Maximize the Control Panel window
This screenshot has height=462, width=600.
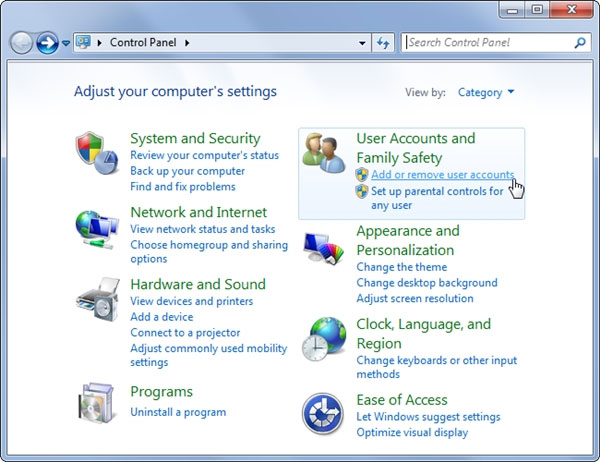coord(537,10)
